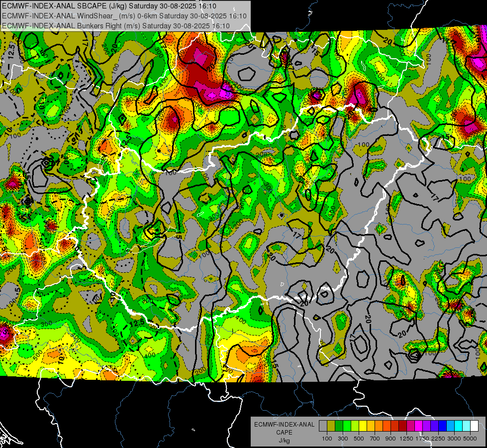This screenshot has width=487, height=448.
Task: Click the ECMWF-INDEX-ANAL legend title
Action: point(284,425)
